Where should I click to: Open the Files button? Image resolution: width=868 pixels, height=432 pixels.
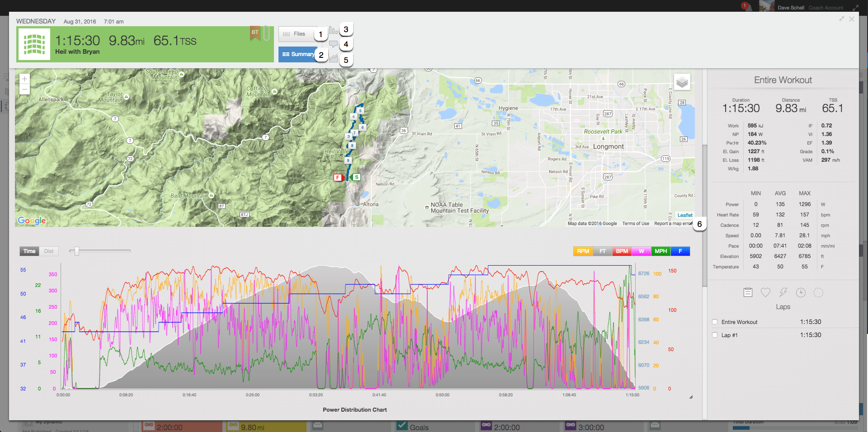tap(297, 34)
